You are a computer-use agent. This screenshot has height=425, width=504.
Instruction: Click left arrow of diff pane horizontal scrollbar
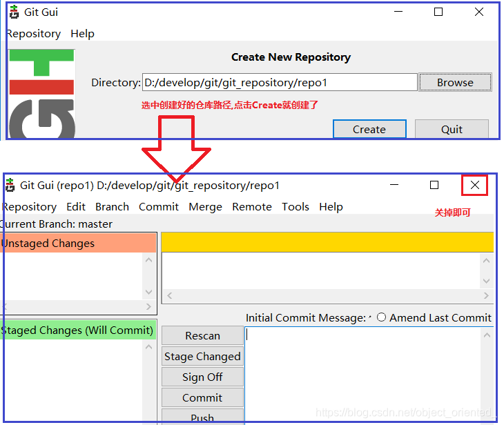tap(170, 295)
